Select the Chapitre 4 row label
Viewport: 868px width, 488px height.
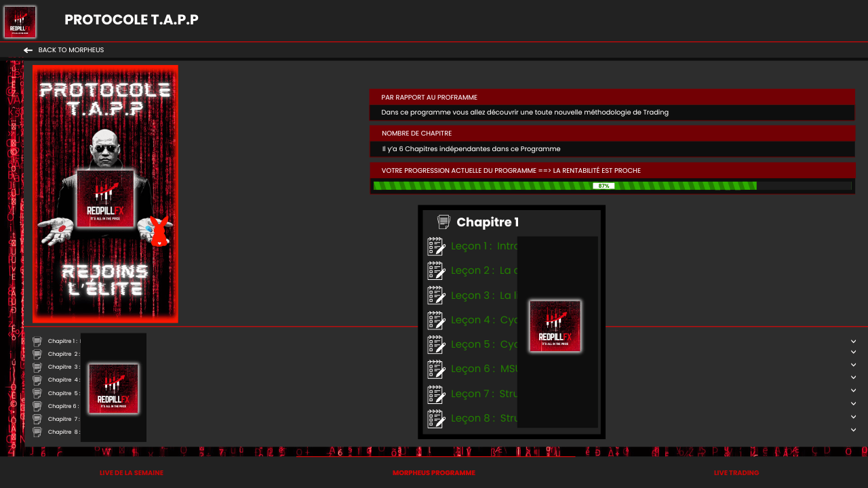pyautogui.click(x=64, y=380)
